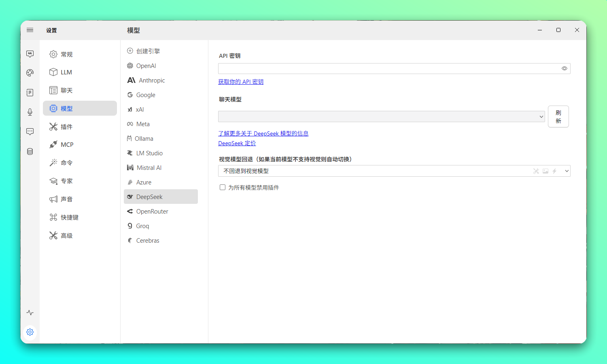607x364 pixels.
Task: Open DeepSeek 定价 pricing link
Action: point(237,143)
